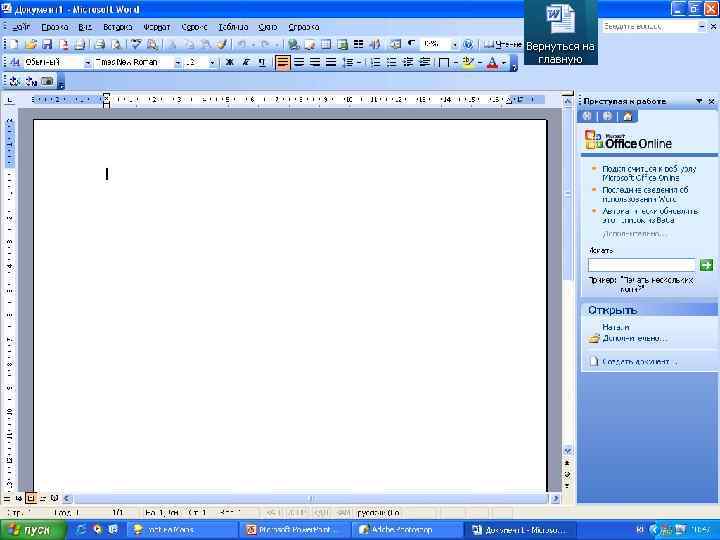Click the 'Дополнительно' link beside folder icon
This screenshot has width=720, height=540.
pos(635,338)
